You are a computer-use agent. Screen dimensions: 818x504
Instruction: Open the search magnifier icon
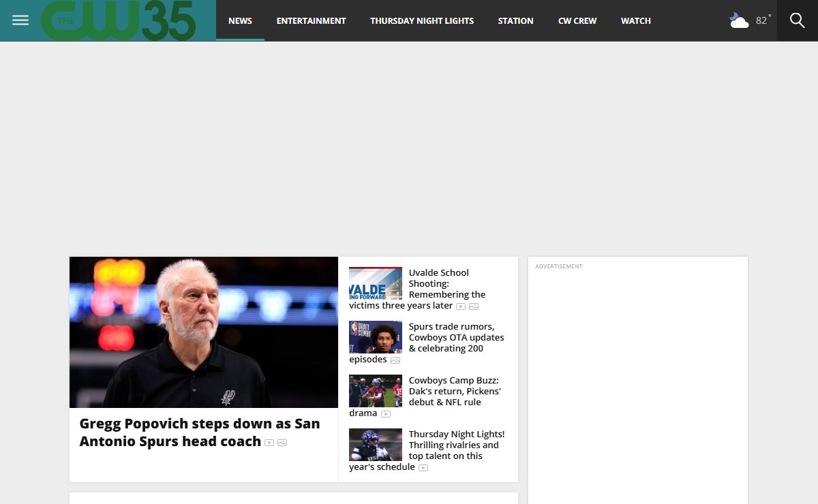[x=798, y=20]
